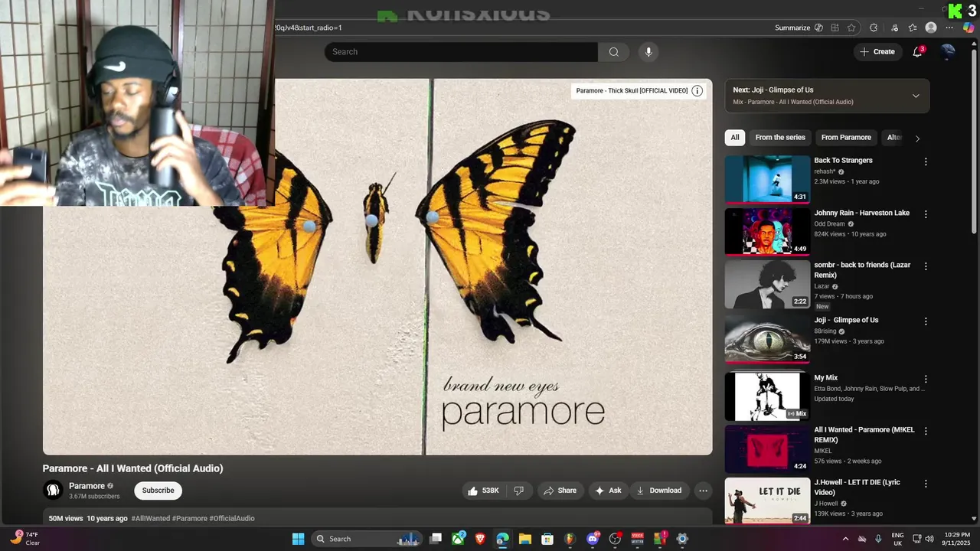
Task: Select the All filter chip
Action: tap(735, 138)
